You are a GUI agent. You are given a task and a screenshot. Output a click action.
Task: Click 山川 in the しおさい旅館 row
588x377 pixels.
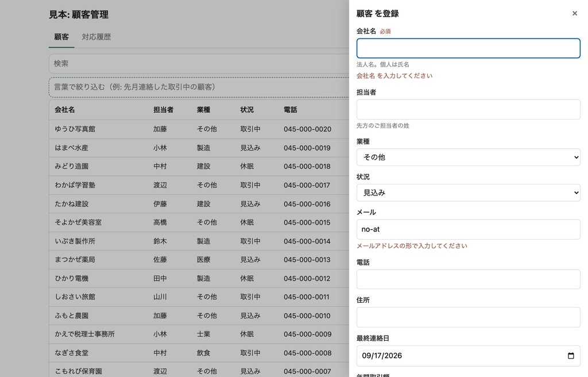point(160,297)
